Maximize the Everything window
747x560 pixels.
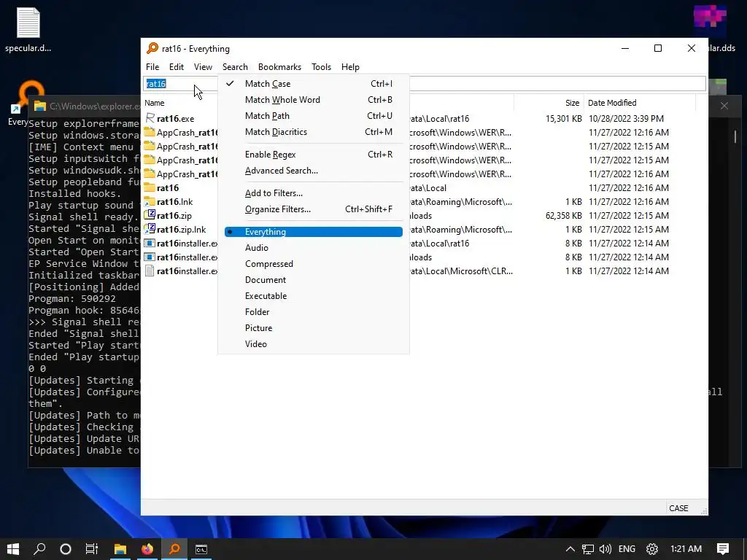coord(658,48)
